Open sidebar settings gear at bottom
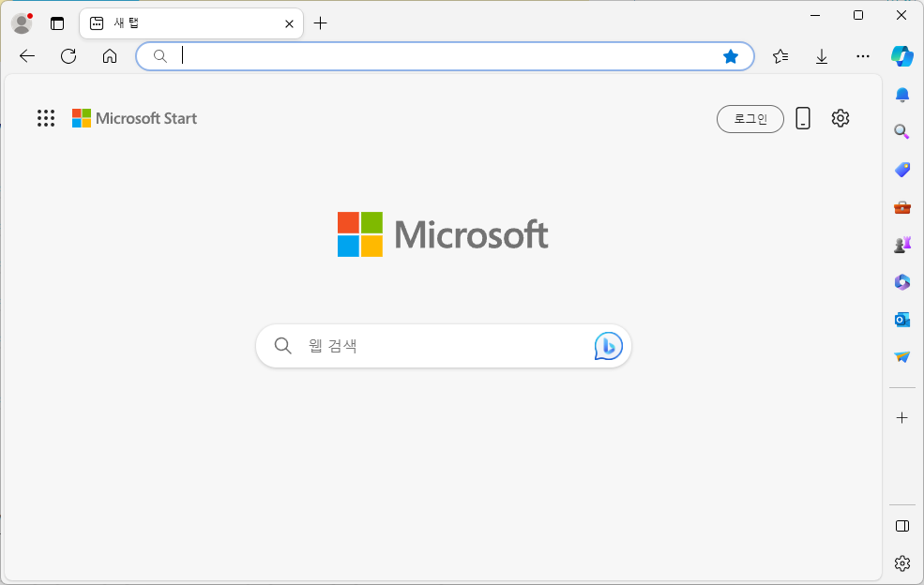 click(x=902, y=563)
